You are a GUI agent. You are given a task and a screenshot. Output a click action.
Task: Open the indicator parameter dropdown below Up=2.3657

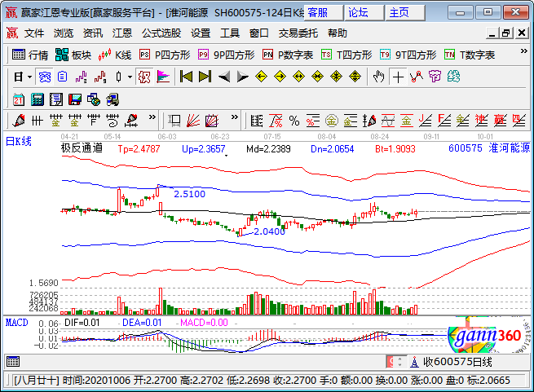226,156
